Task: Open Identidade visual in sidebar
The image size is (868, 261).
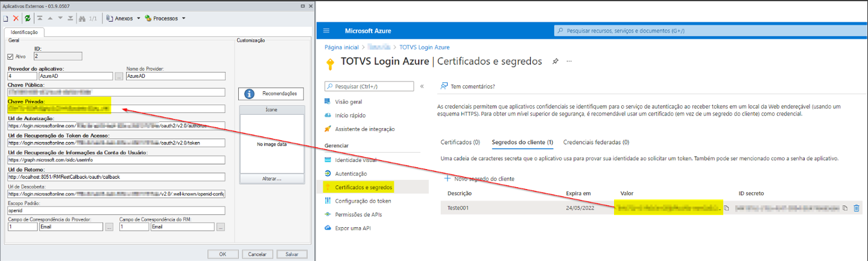Action: 355,160
